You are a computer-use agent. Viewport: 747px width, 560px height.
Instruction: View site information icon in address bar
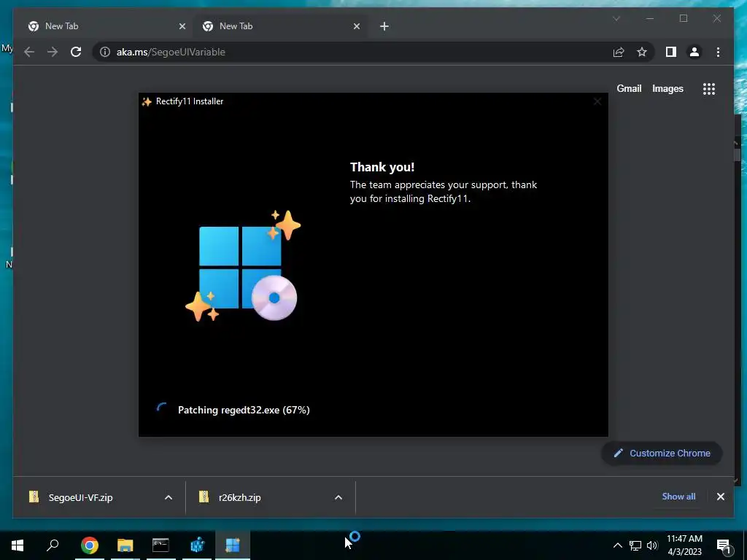pos(105,52)
